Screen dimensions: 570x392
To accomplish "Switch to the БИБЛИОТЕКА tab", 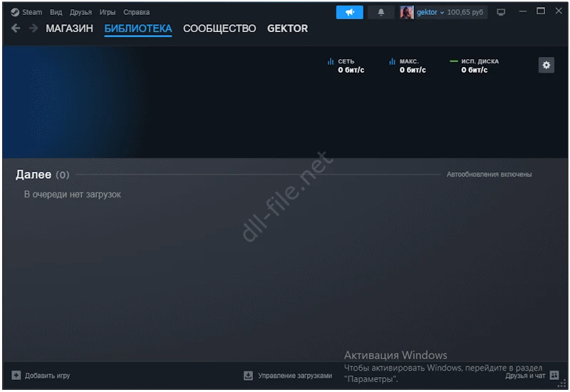I will point(138,29).
